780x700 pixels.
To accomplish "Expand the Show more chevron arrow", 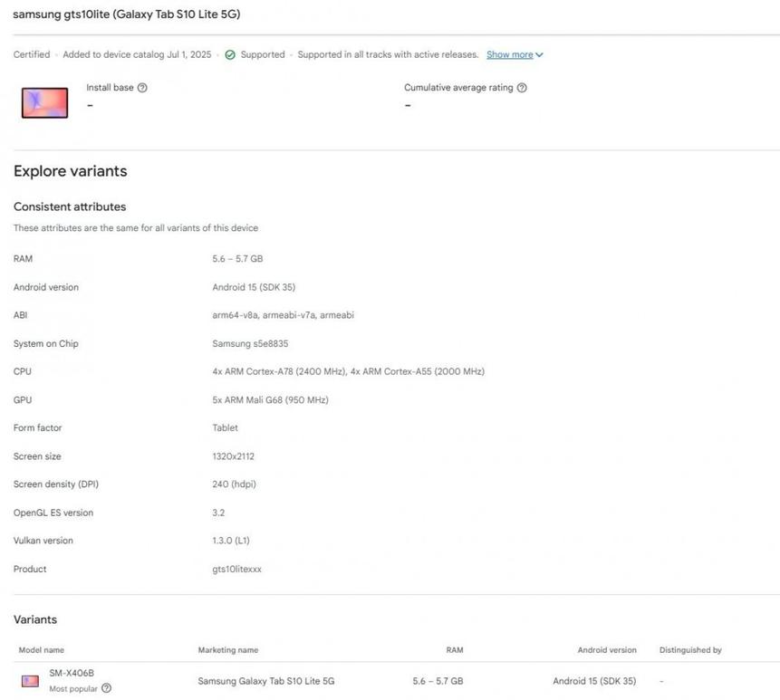I will (540, 54).
